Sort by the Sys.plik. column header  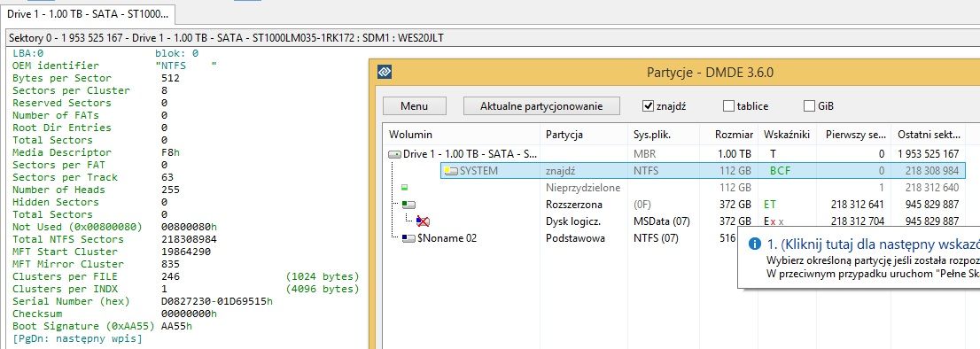[665, 135]
